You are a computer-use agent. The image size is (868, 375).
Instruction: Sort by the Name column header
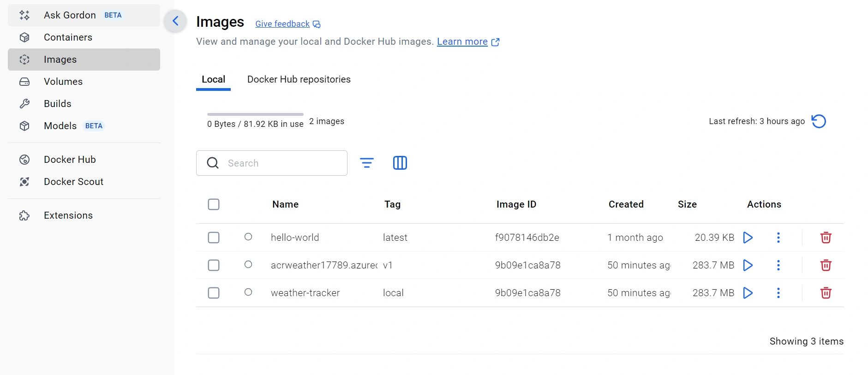pyautogui.click(x=285, y=204)
